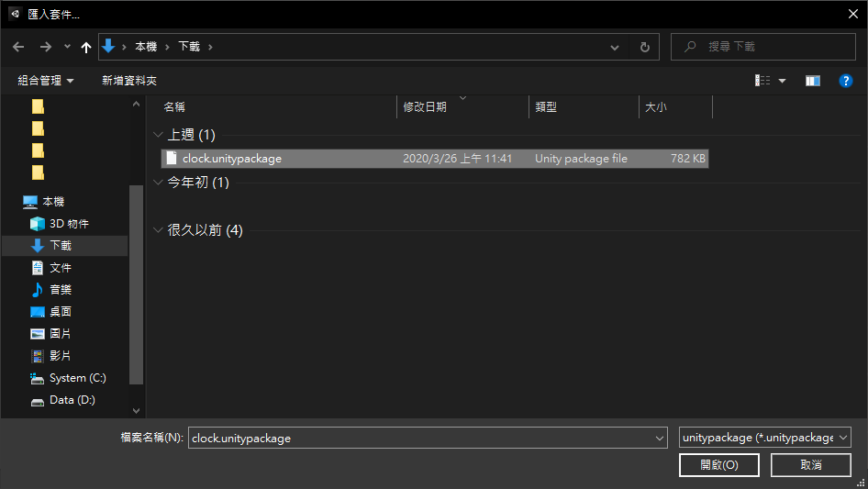Collapse the 上週 (1) group
The height and width of the screenshot is (489, 868).
coord(159,135)
